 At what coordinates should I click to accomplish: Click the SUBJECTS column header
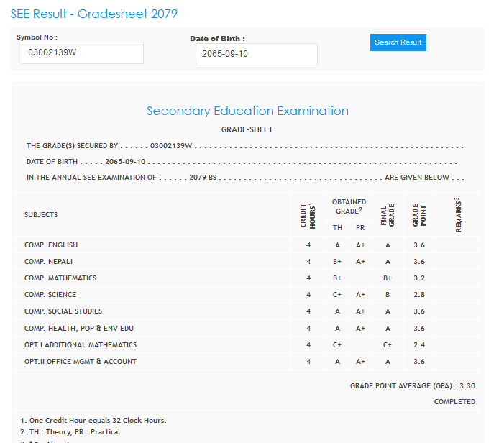[41, 215]
